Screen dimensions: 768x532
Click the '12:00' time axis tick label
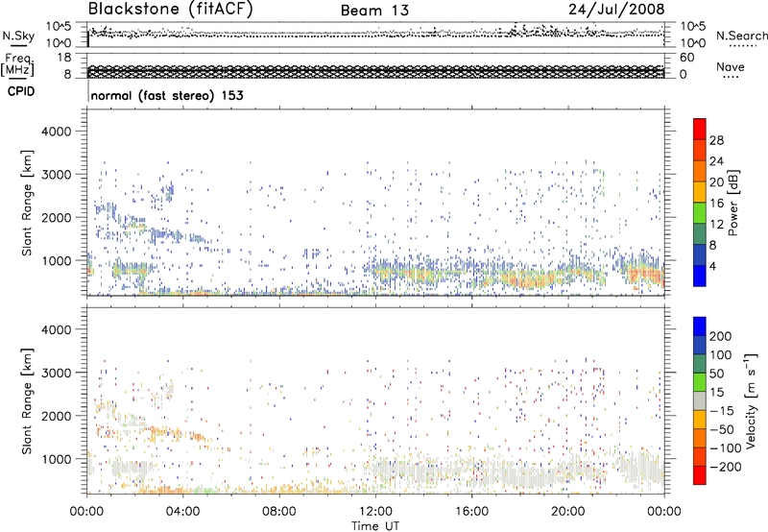[375, 512]
